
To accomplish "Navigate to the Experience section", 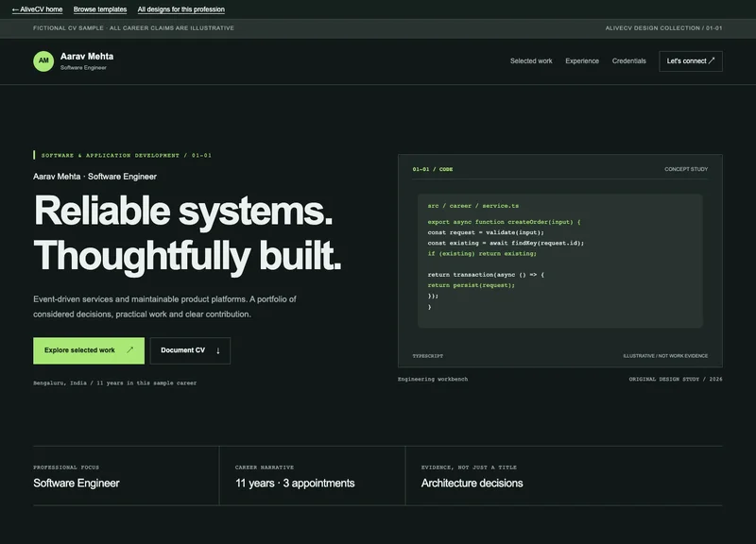I will (582, 60).
